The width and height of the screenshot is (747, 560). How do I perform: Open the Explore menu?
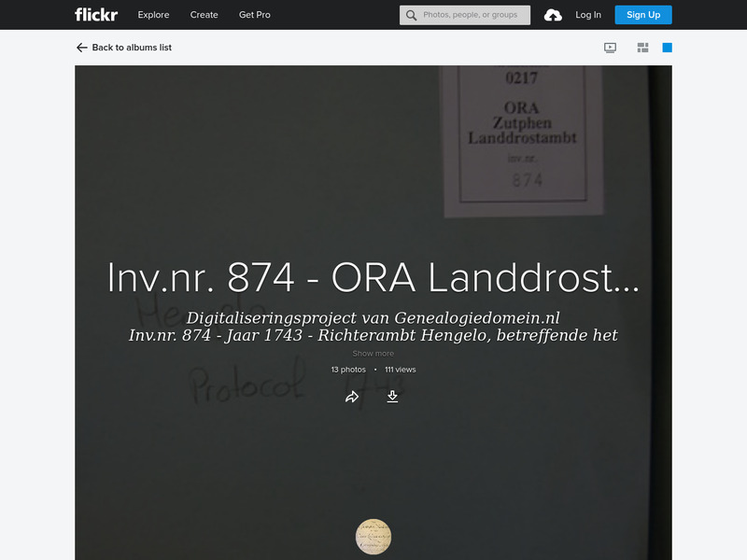point(153,15)
